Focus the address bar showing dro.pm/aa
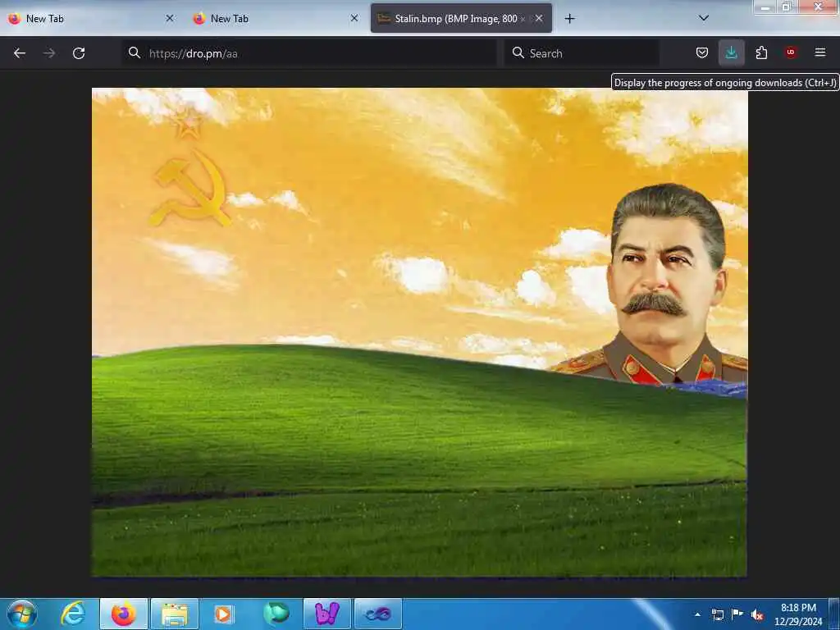840x630 pixels. click(x=309, y=53)
